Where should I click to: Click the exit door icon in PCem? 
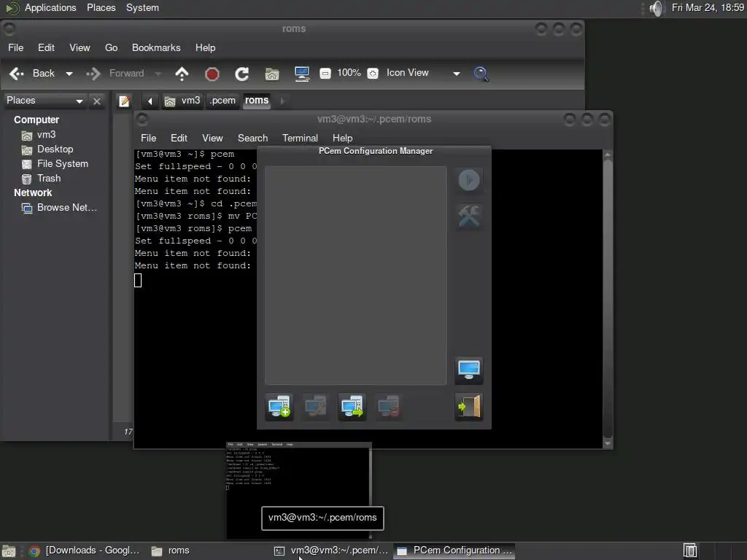[x=469, y=407]
